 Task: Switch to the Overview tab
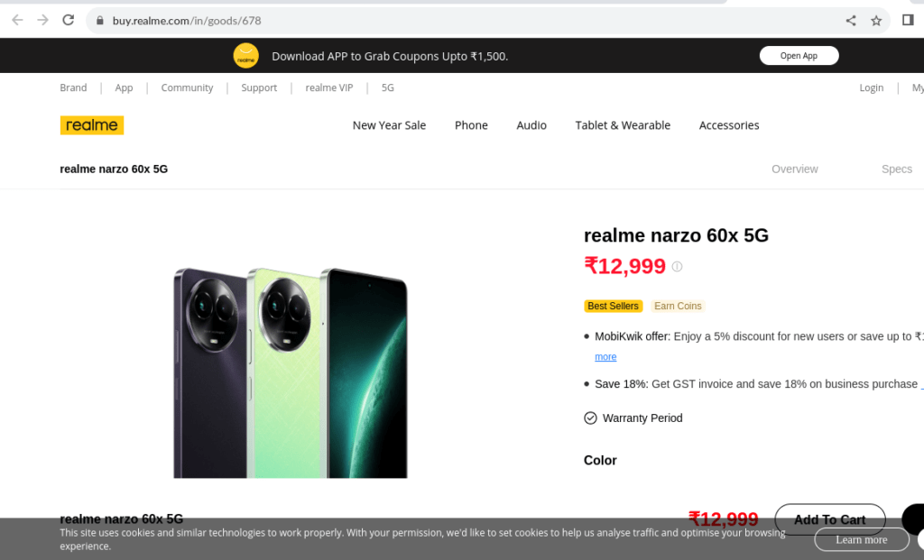click(795, 169)
